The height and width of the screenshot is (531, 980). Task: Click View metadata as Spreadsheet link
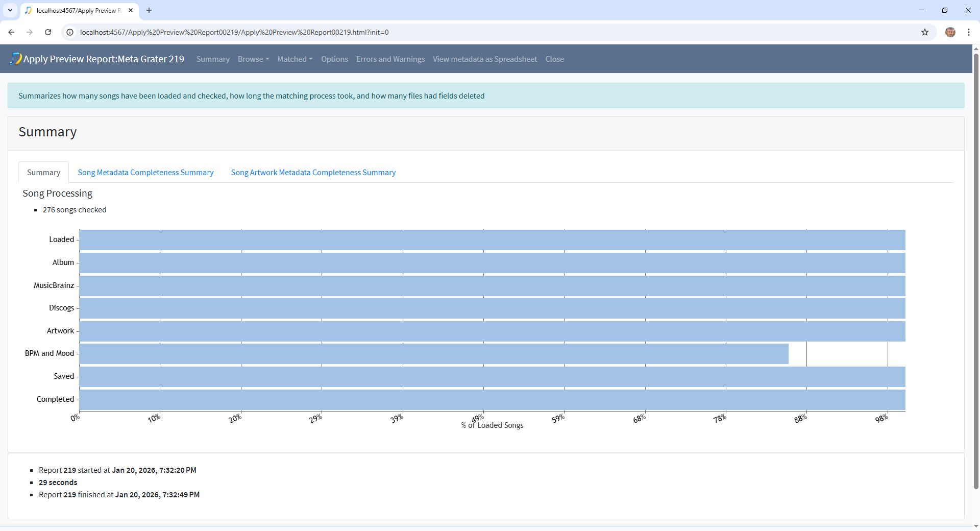click(x=484, y=59)
